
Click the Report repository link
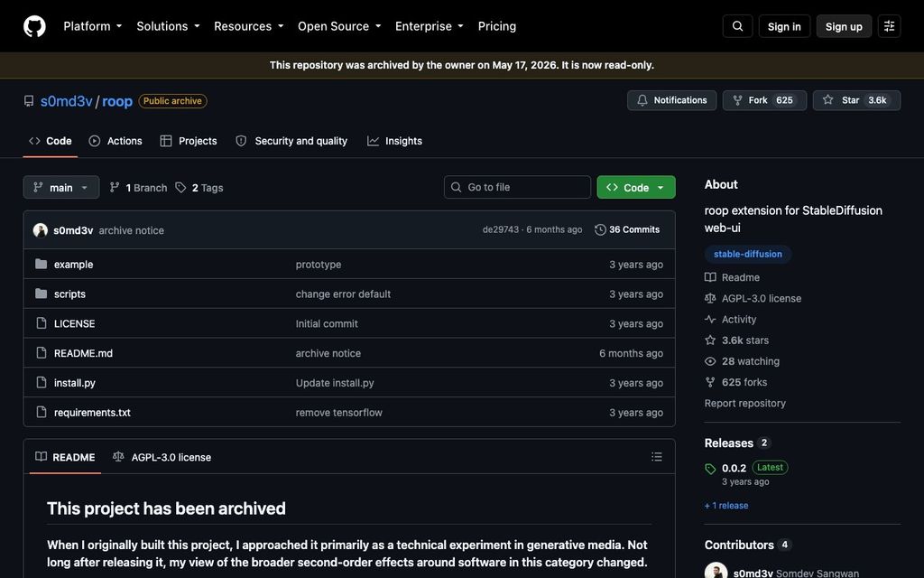point(744,404)
